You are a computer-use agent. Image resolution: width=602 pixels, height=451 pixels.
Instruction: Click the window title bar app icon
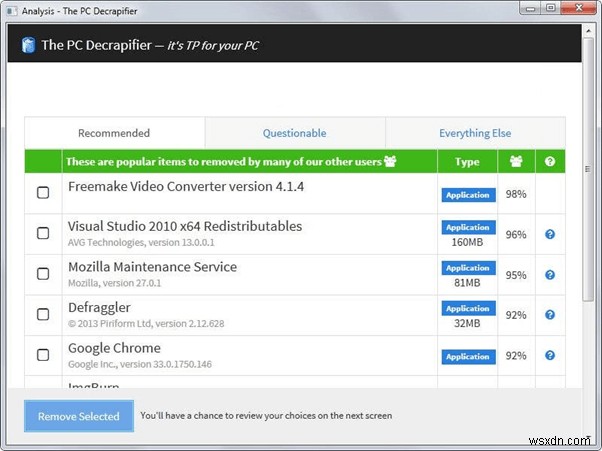click(x=12, y=11)
